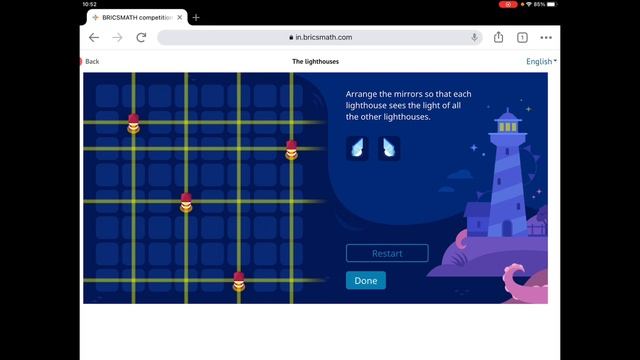Open the tab switcher showing 1 tab
The image size is (640, 360).
coord(522,38)
